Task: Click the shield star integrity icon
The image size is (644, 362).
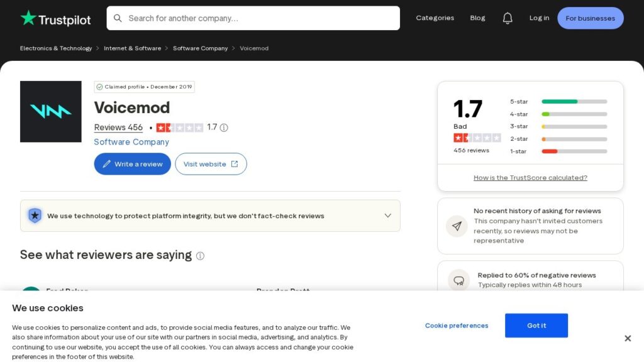Action: coord(35,216)
